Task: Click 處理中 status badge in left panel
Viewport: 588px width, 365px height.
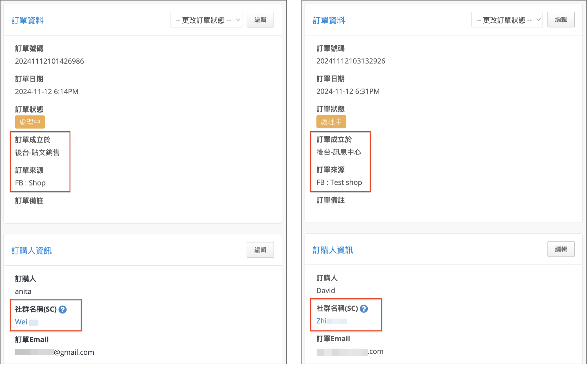Action: pyautogui.click(x=30, y=122)
